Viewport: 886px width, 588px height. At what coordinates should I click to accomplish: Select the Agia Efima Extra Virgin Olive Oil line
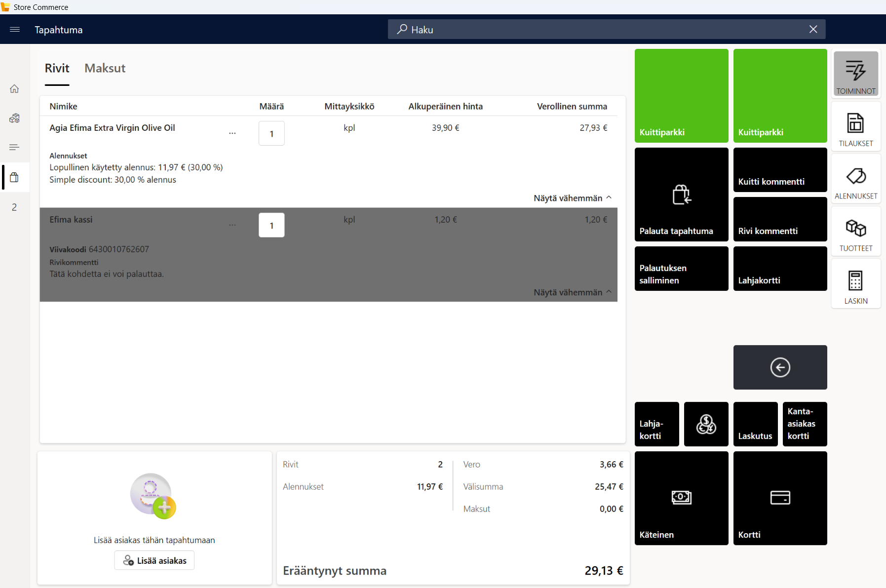point(329,161)
